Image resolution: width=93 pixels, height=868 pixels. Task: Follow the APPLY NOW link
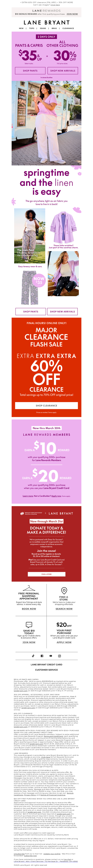tap(64, 642)
